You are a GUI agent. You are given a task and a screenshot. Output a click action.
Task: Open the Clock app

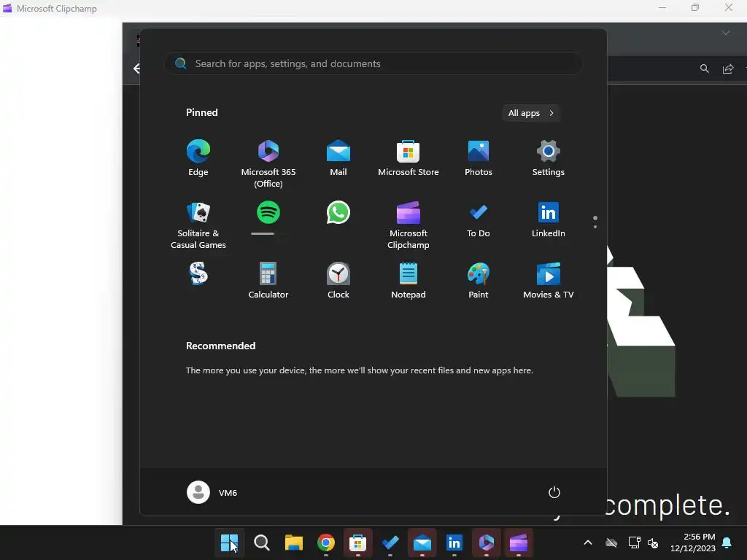(338, 281)
